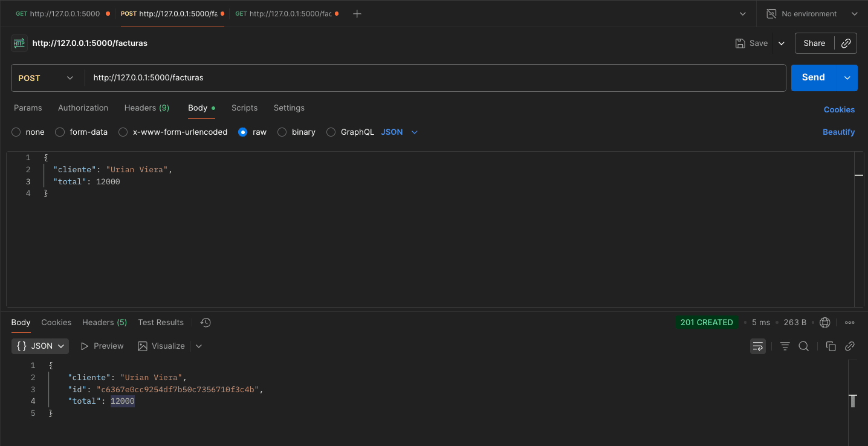
Task: Click the no environment icon
Action: pos(771,13)
